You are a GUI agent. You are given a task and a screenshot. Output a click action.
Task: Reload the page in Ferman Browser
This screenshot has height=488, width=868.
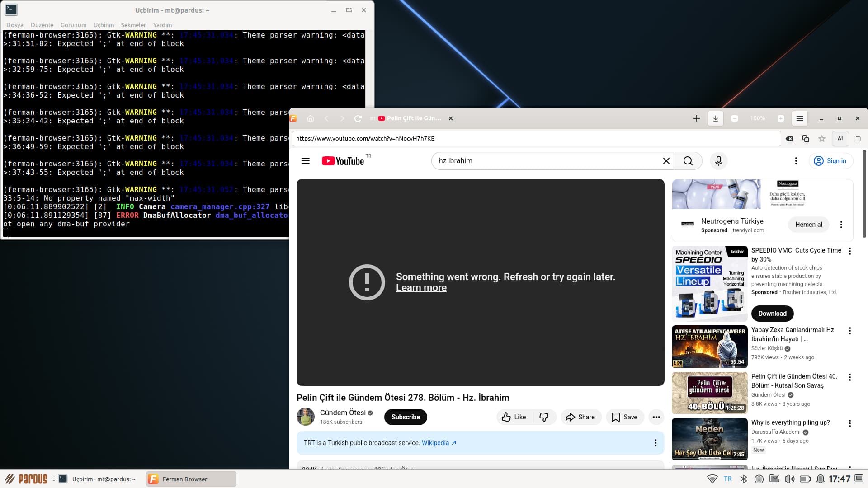tap(358, 118)
